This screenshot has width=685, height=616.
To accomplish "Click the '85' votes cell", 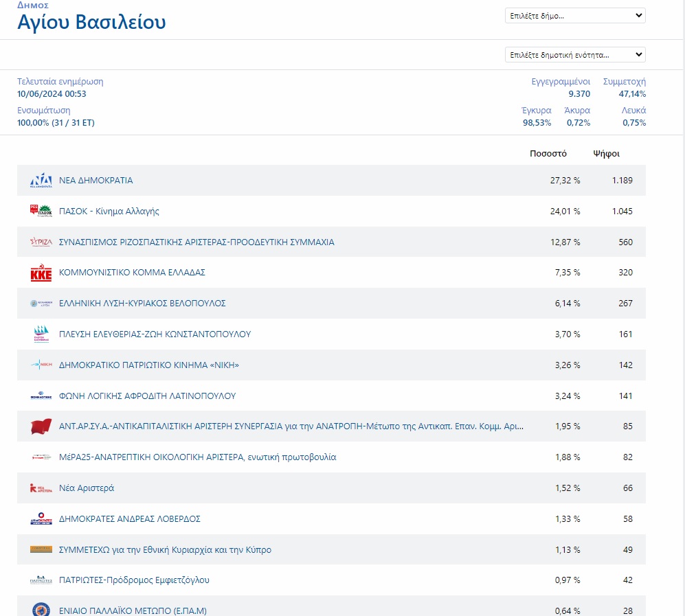I will [x=628, y=426].
